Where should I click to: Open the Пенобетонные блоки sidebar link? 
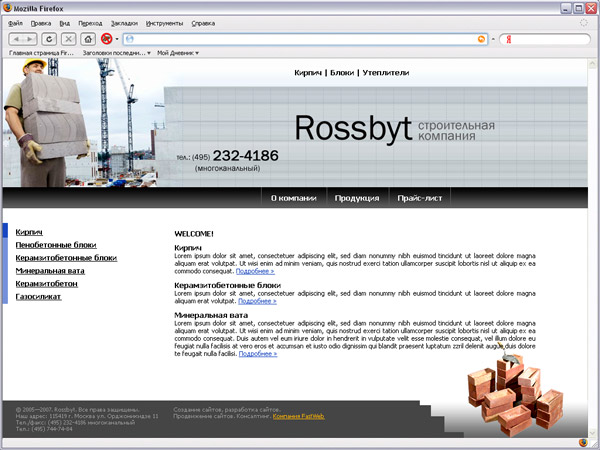(x=56, y=244)
